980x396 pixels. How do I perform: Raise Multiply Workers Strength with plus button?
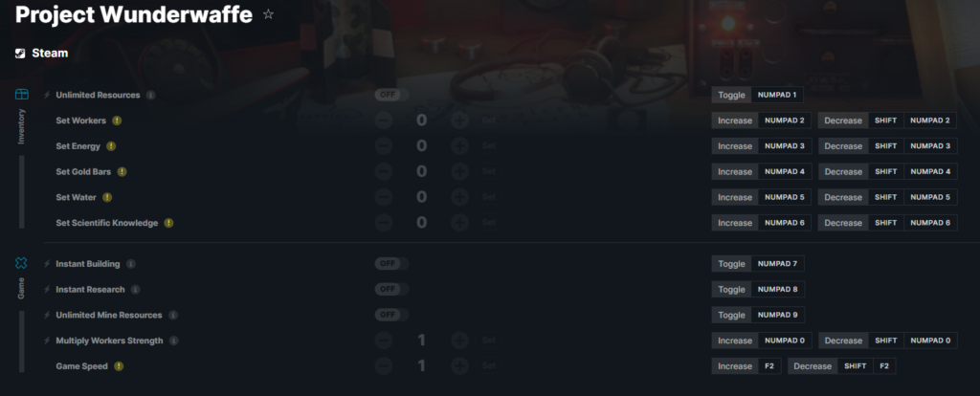pyautogui.click(x=460, y=341)
